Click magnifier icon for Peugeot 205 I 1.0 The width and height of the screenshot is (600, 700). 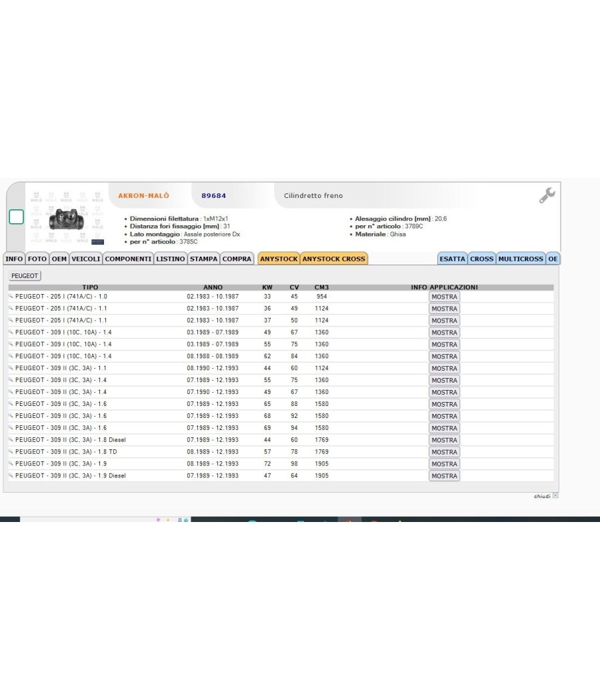pos(11,296)
